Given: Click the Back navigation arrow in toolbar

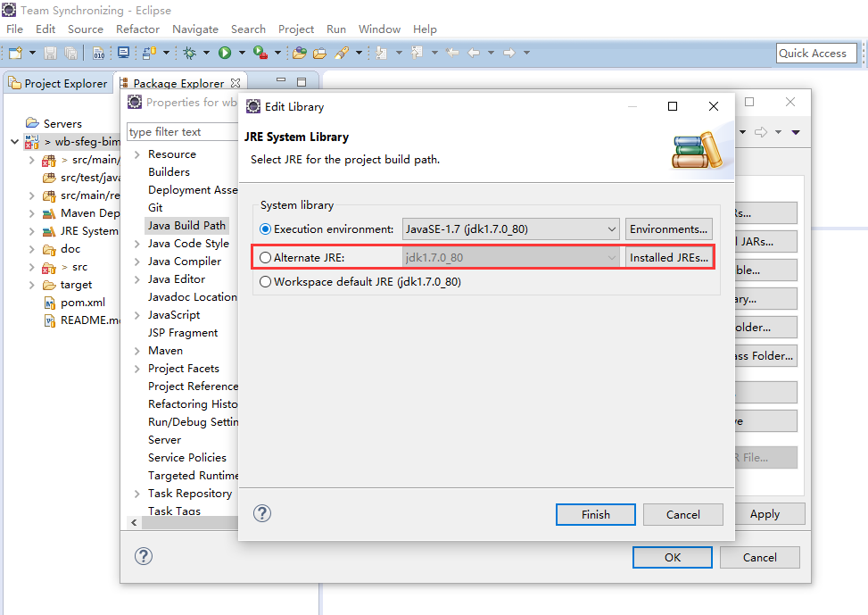Looking at the screenshot, I should [x=474, y=53].
